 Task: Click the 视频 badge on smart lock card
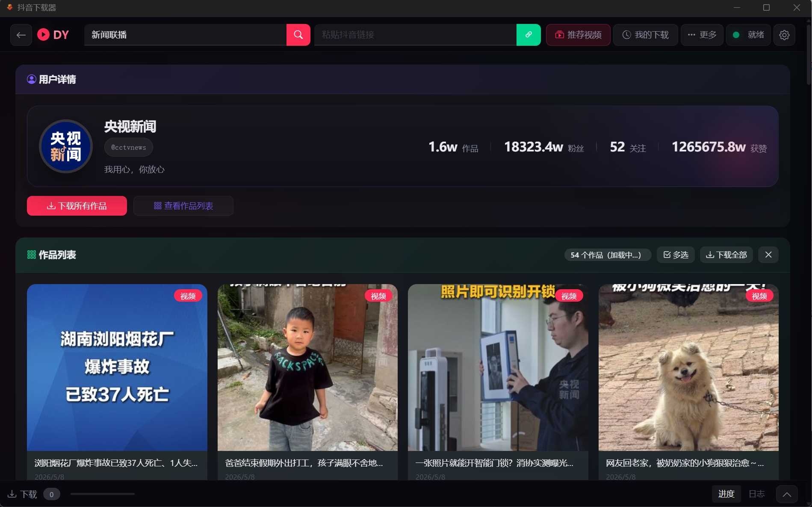(569, 296)
